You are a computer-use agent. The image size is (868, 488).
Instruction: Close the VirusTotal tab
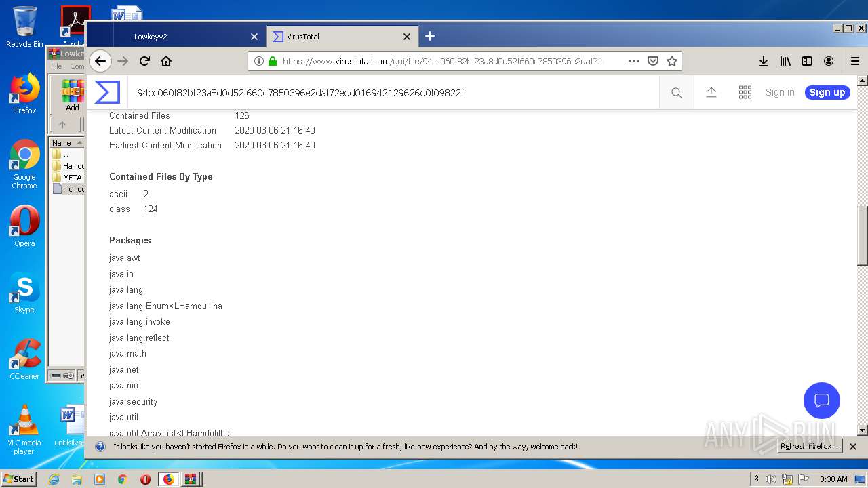[407, 37]
